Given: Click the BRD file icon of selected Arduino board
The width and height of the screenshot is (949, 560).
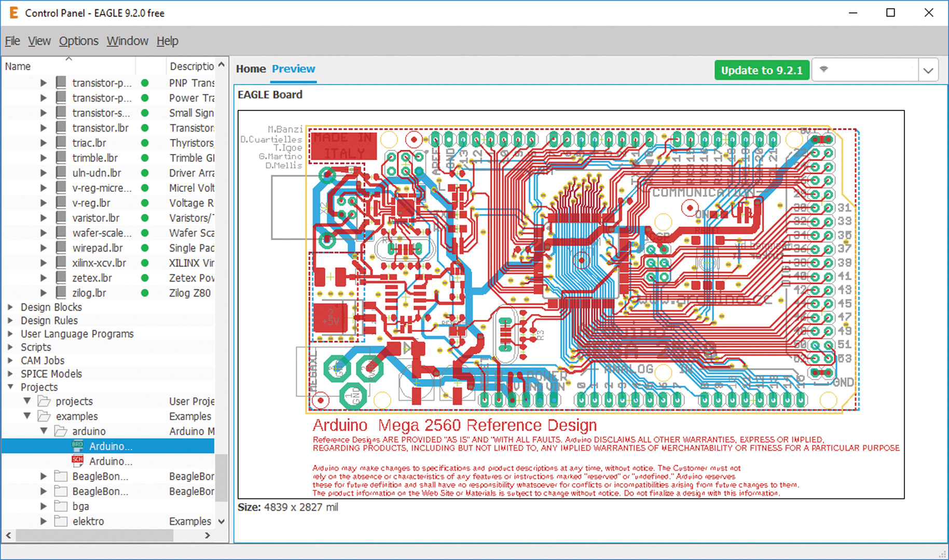Looking at the screenshot, I should click(x=77, y=445).
